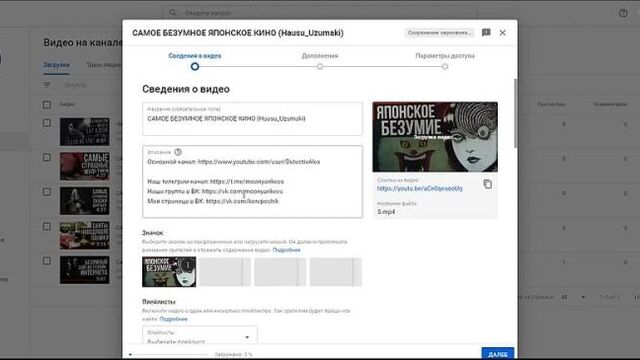The image size is (640, 360).
Task: Open the САМЫЕ СТРАШНЫЕ video thumbnail
Action: point(85,166)
